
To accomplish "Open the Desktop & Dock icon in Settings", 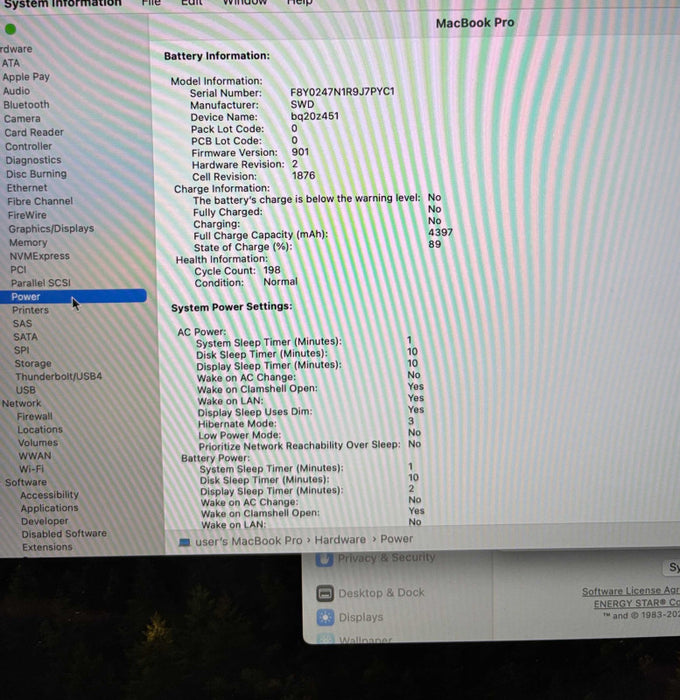I will [325, 593].
